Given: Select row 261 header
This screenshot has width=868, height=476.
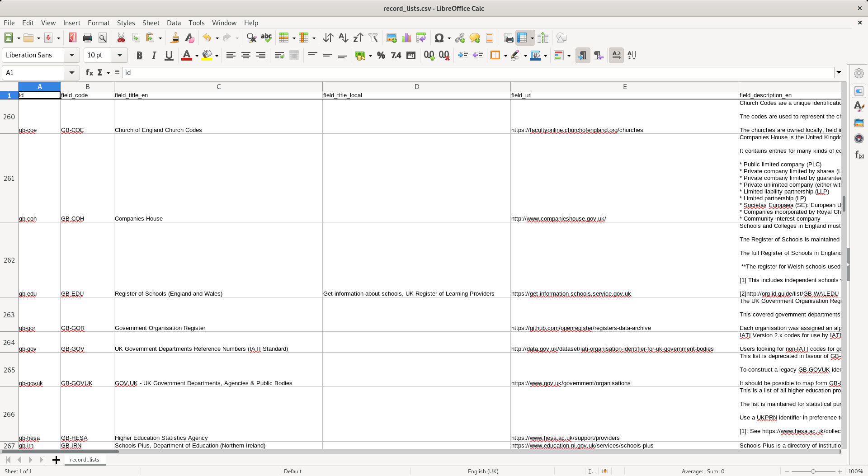Looking at the screenshot, I should coord(9,178).
